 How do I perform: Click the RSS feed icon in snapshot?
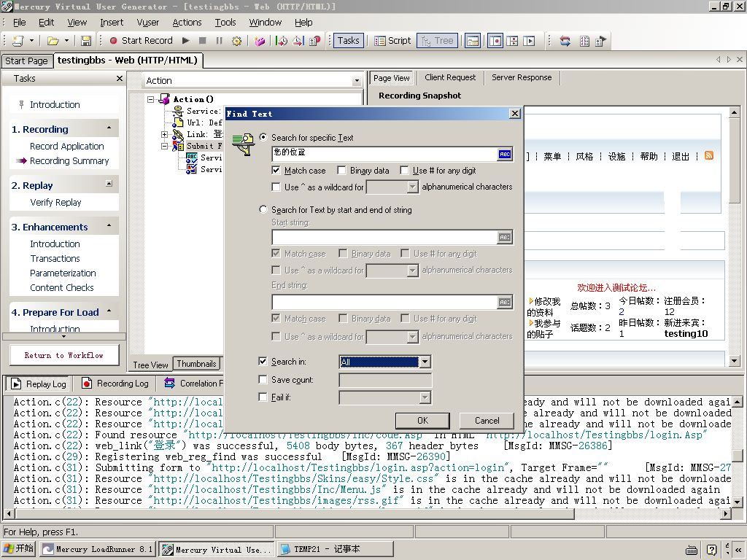(x=709, y=156)
